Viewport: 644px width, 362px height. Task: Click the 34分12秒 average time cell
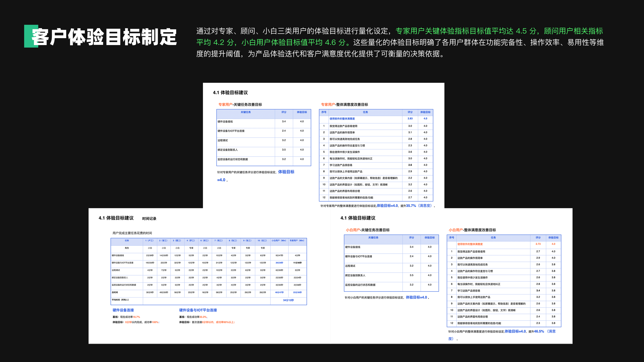[x=288, y=300]
